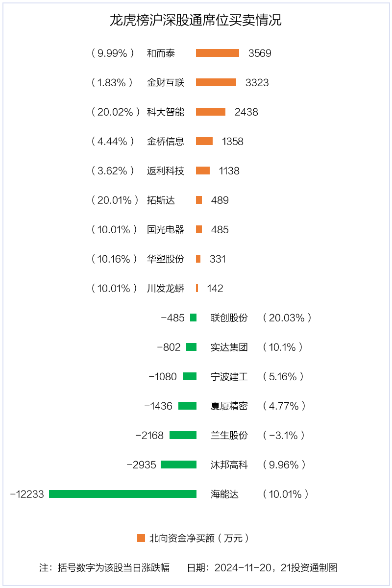This screenshot has height=588, width=392.
Task: Select the 夏厦精密 green bar
Action: (188, 406)
